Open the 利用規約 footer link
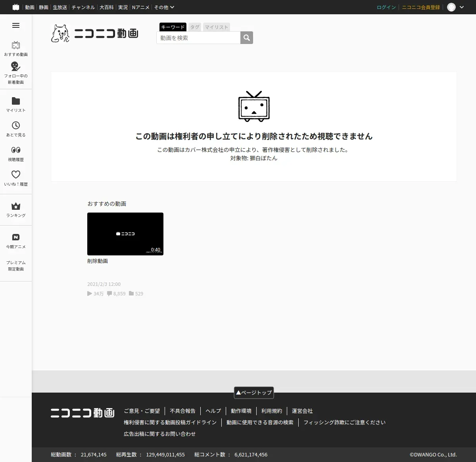The image size is (476, 462). click(x=272, y=411)
